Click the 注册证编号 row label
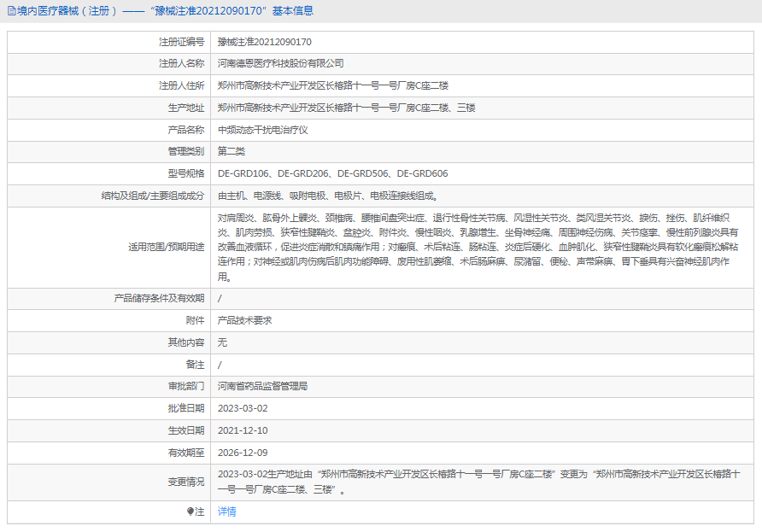762x532 pixels. tap(181, 42)
